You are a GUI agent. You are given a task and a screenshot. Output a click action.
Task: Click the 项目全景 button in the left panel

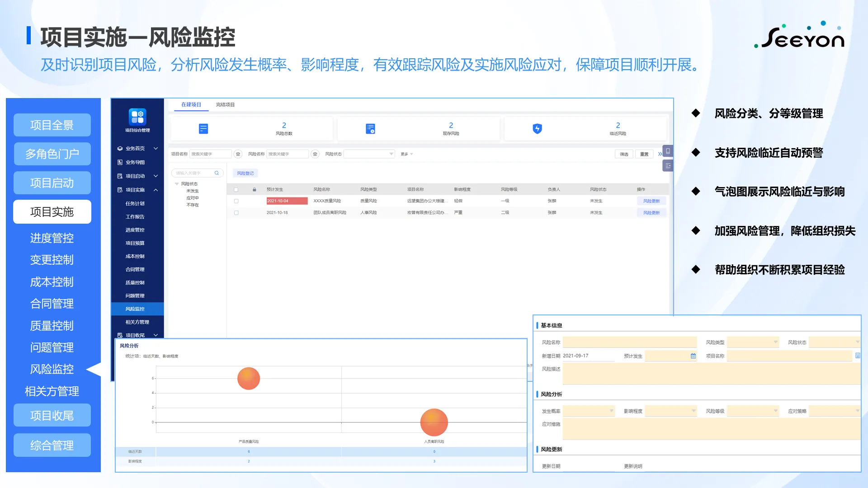(52, 125)
